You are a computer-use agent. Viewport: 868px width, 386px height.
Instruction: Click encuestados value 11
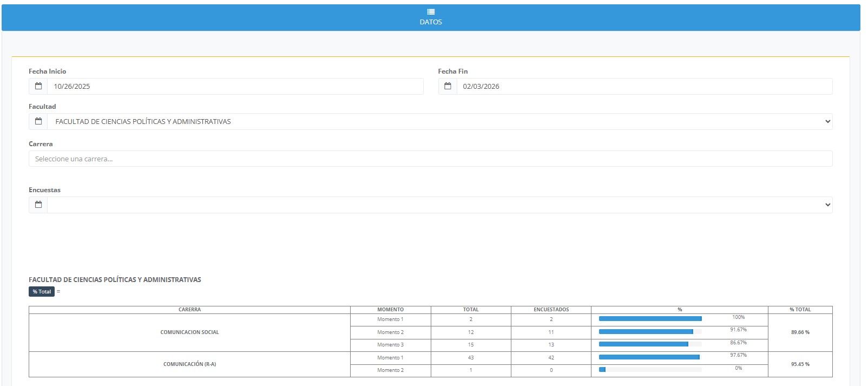pos(551,332)
